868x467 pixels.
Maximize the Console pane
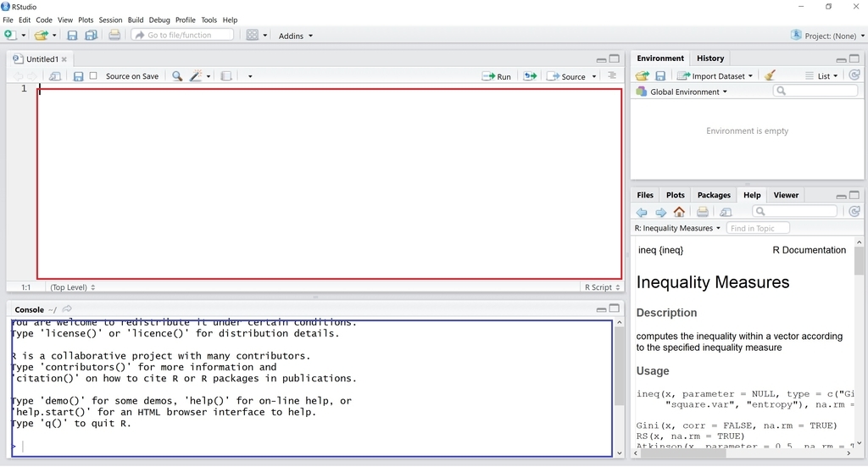tap(615, 309)
